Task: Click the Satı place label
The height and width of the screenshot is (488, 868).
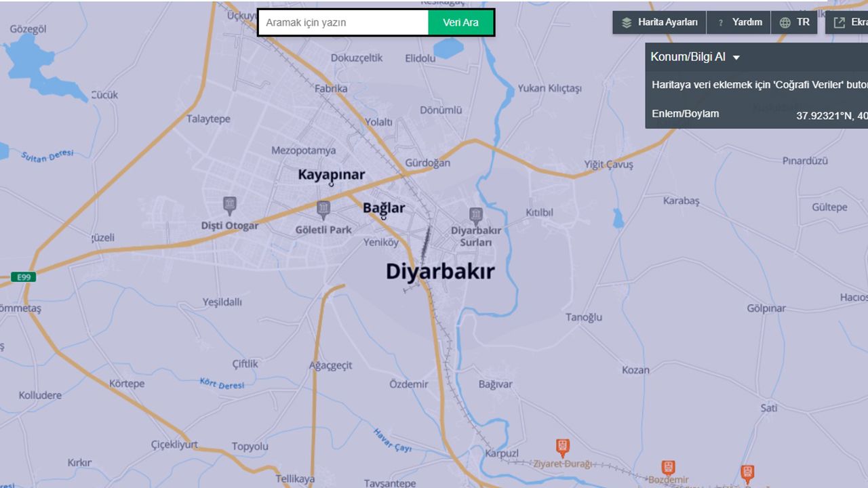Action: coord(769,408)
